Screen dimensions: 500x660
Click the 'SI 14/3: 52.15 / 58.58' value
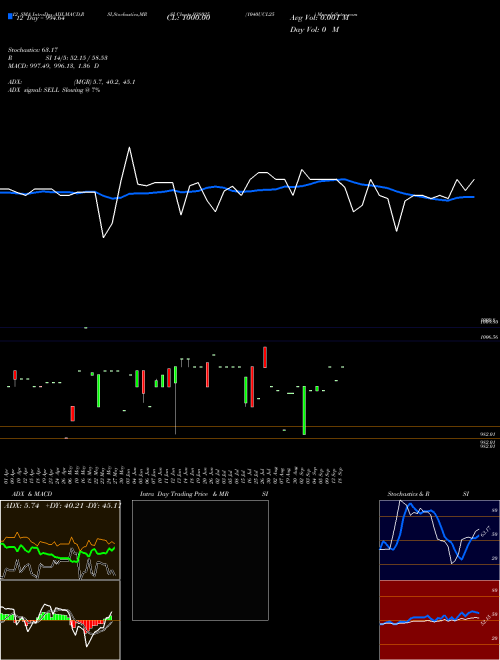77,58
